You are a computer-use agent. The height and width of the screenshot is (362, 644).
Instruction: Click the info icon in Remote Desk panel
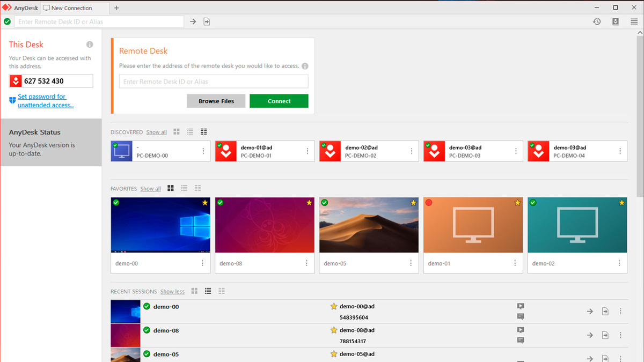click(305, 66)
